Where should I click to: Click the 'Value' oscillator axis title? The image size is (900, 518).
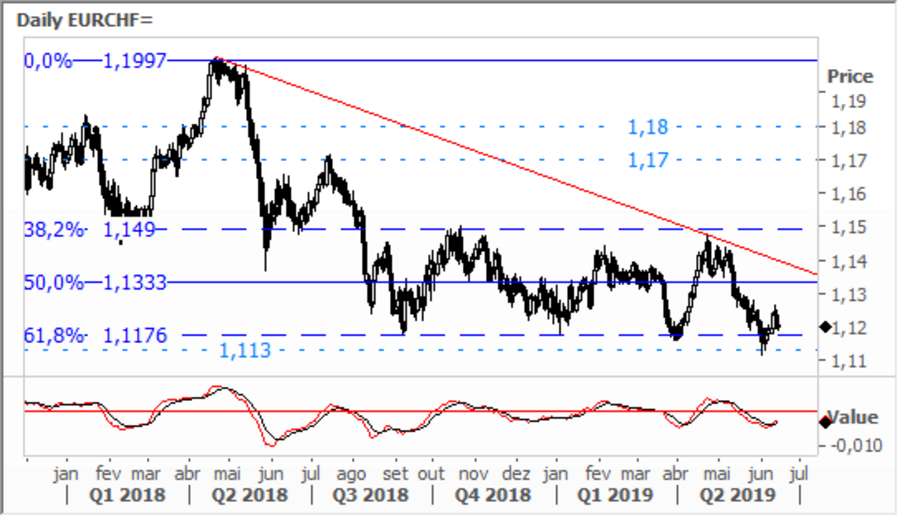pyautogui.click(x=853, y=418)
